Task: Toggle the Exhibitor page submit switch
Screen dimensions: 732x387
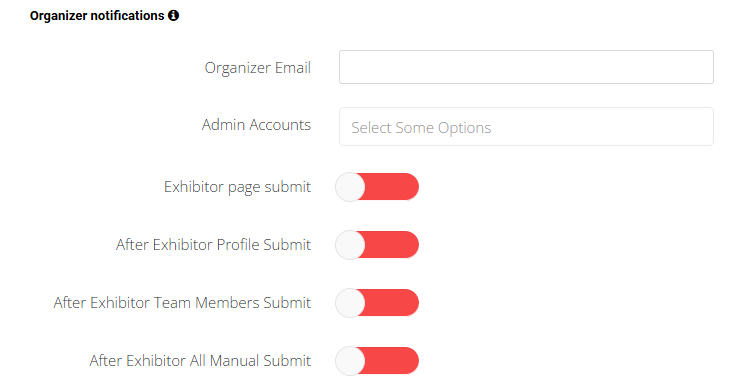Action: 377,187
